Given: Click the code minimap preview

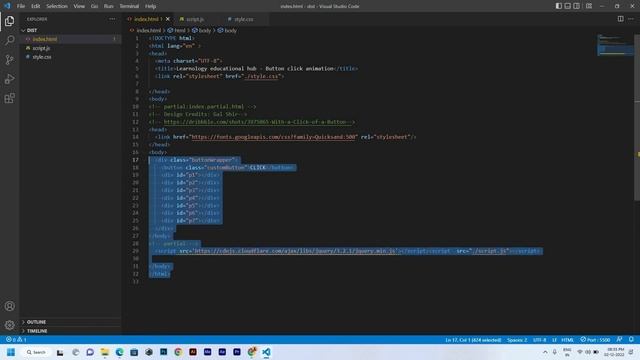Looking at the screenshot, I should [x=615, y=45].
